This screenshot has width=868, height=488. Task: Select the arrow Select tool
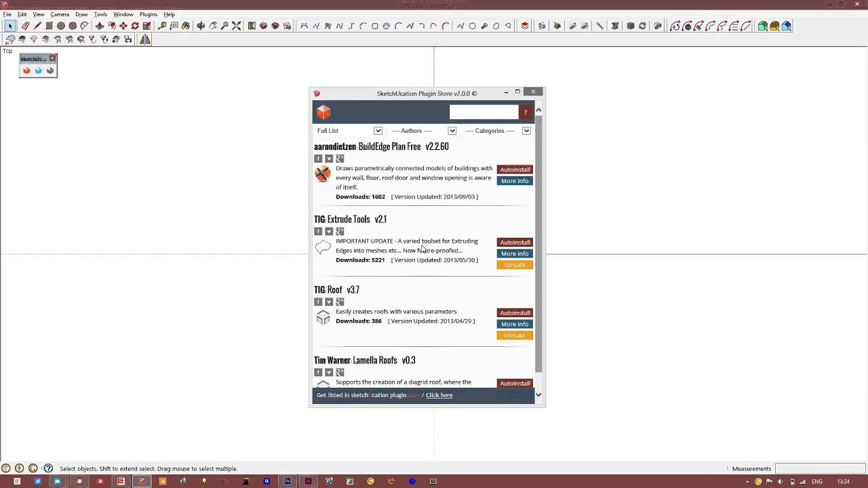pos(10,26)
